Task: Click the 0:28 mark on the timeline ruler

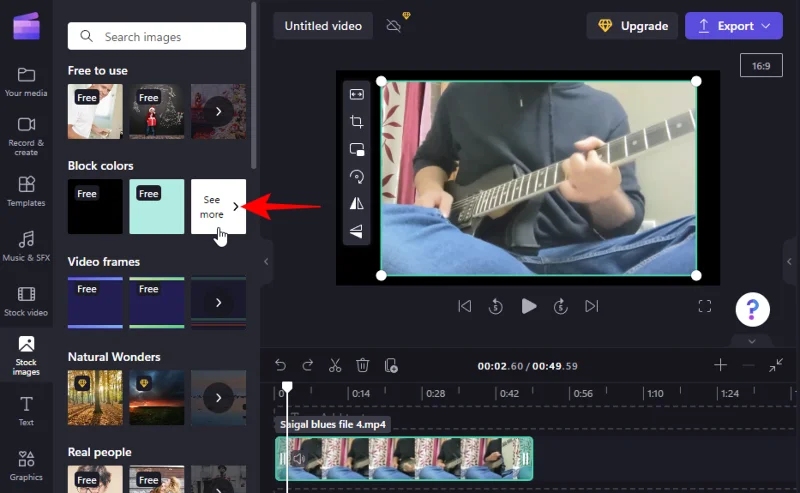Action: [x=435, y=393]
